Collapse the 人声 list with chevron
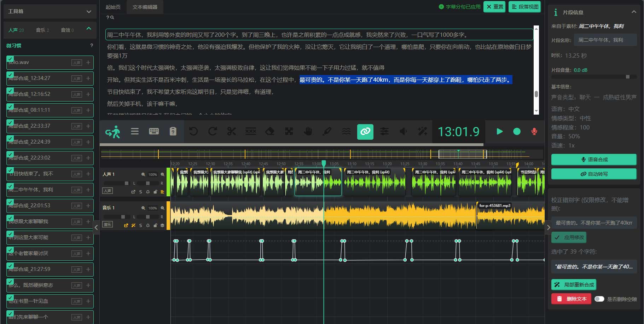 [89, 29]
